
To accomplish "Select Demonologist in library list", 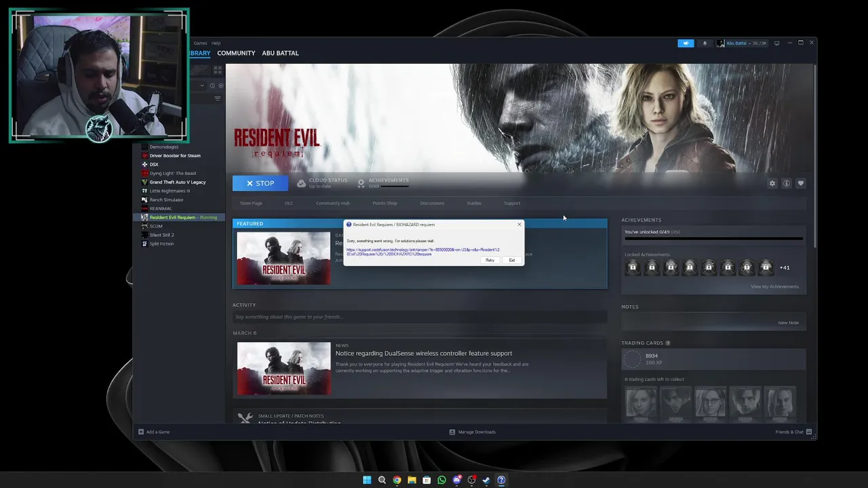I will (164, 147).
